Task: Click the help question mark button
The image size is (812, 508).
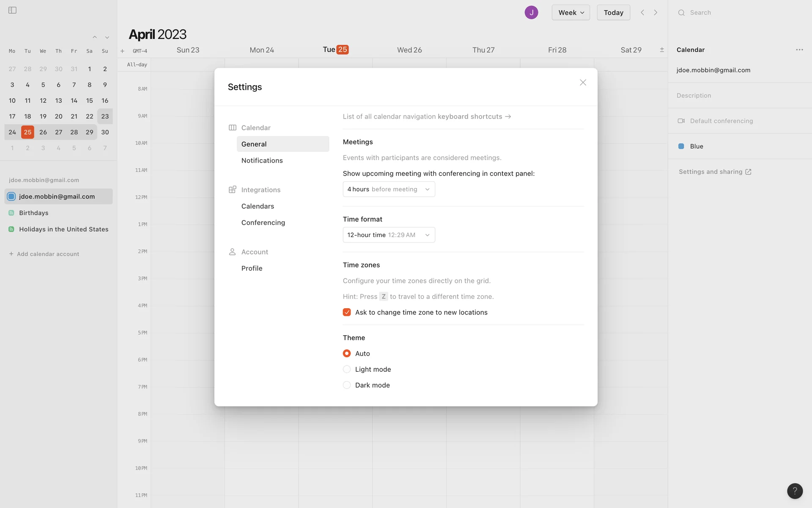Action: coord(795,491)
